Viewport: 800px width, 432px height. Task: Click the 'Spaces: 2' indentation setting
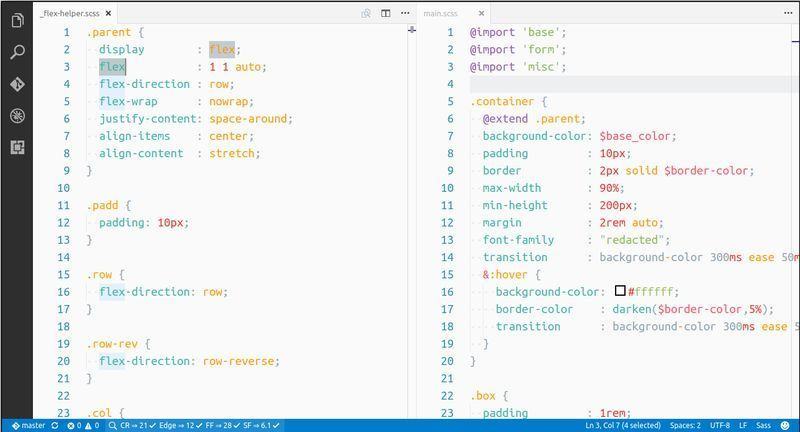pyautogui.click(x=685, y=425)
